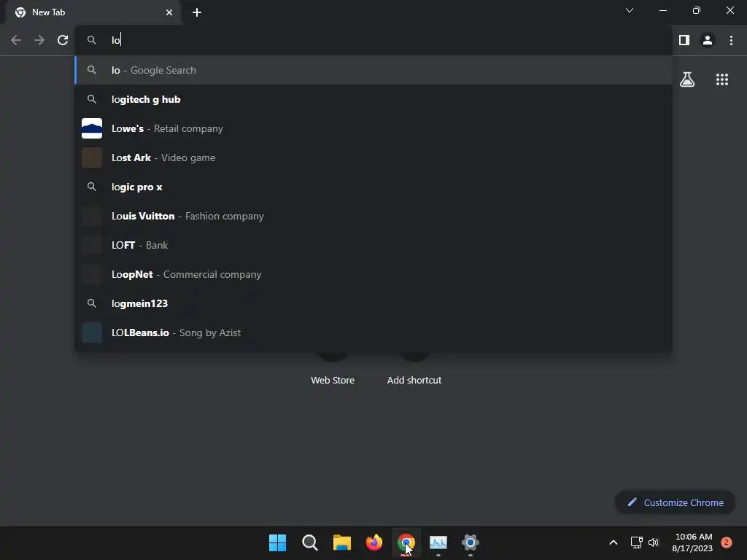Open a new tab with the plus button

coord(197,12)
